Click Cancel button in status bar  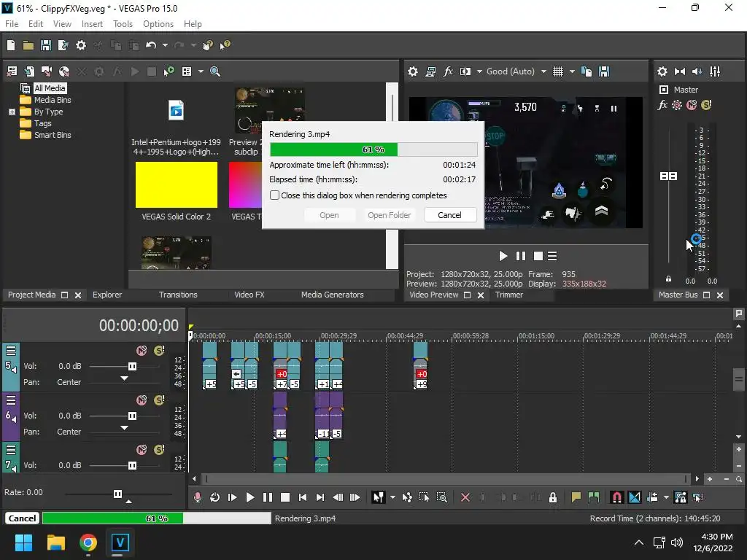22,518
